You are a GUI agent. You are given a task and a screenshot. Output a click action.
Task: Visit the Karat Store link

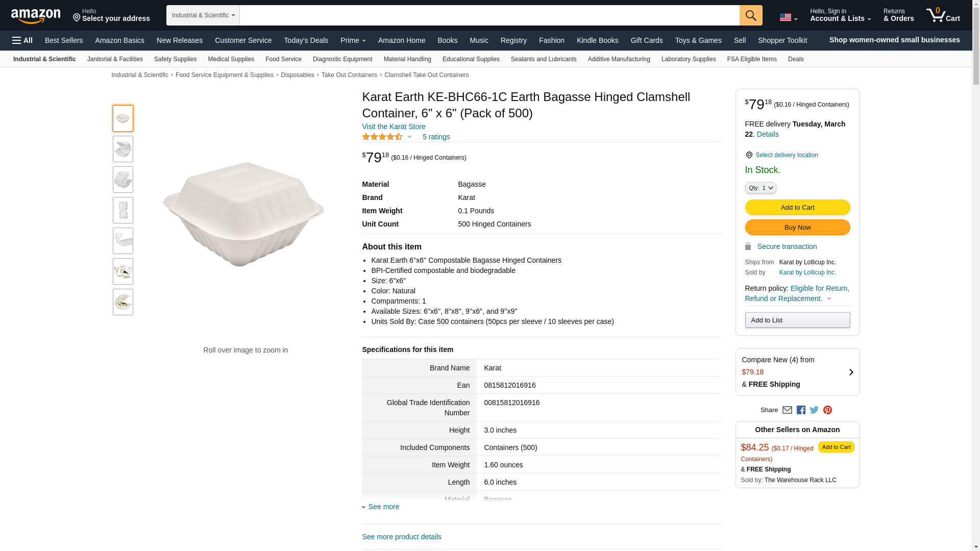pos(394,127)
